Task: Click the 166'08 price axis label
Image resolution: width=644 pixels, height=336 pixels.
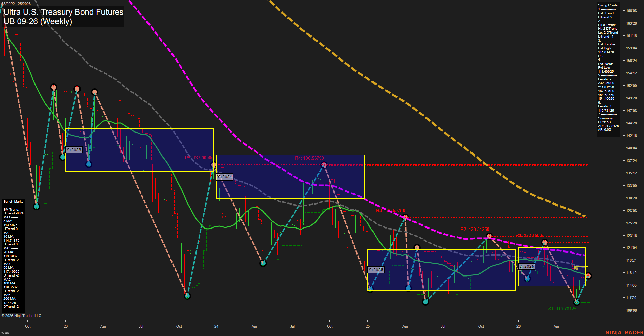Action: pyautogui.click(x=631, y=11)
